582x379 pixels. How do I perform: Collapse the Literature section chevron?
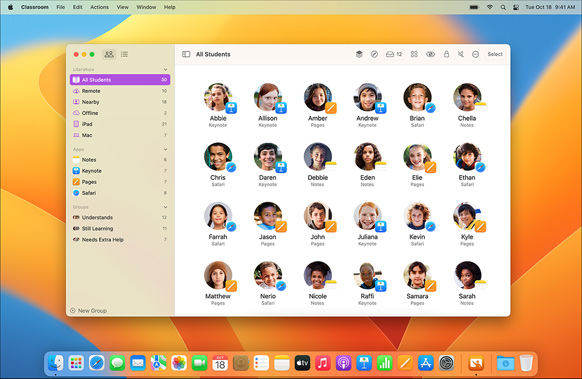coord(165,69)
